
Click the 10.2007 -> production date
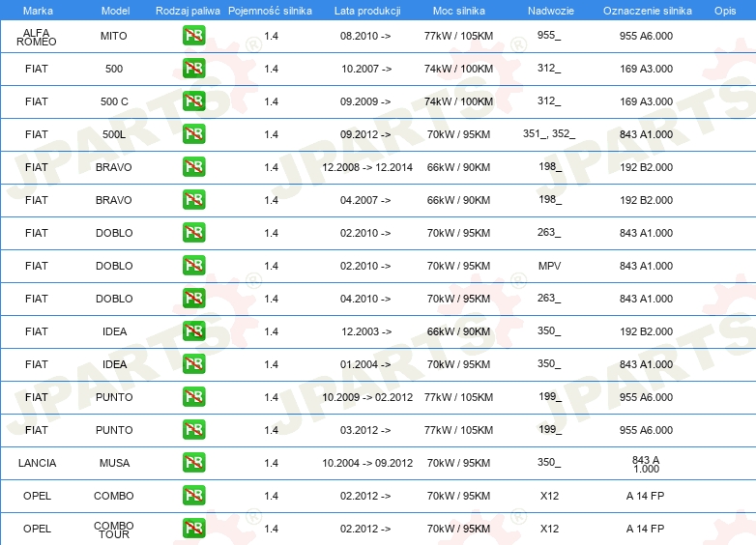(x=366, y=69)
